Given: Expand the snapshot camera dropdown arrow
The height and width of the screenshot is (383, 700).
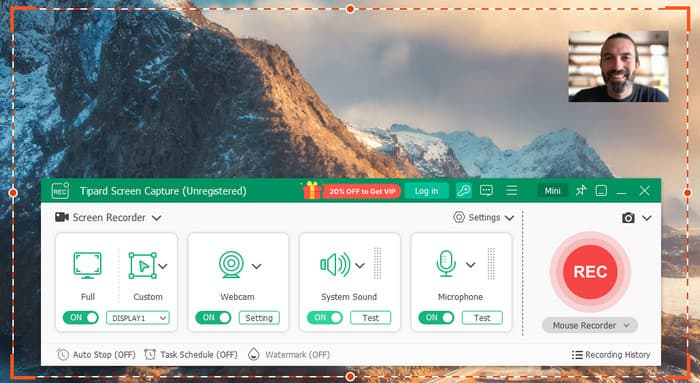Looking at the screenshot, I should 647,218.
